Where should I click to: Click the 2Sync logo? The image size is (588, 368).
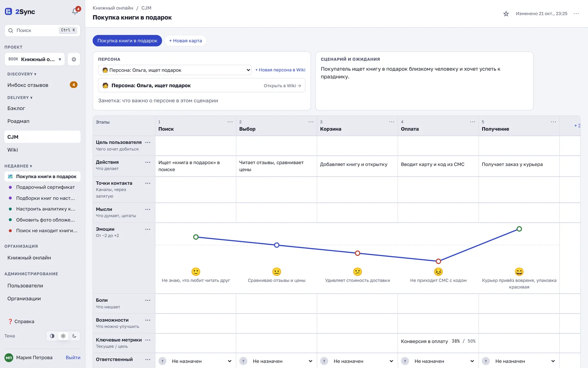20,11
